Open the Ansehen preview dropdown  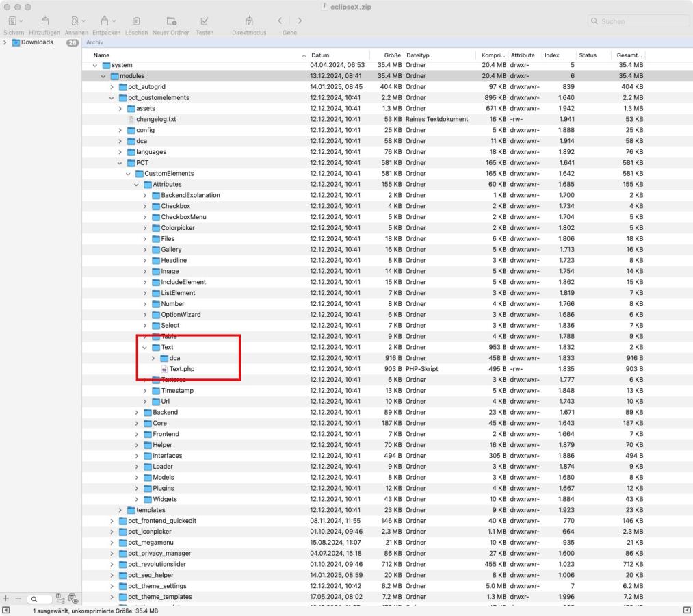[x=77, y=21]
